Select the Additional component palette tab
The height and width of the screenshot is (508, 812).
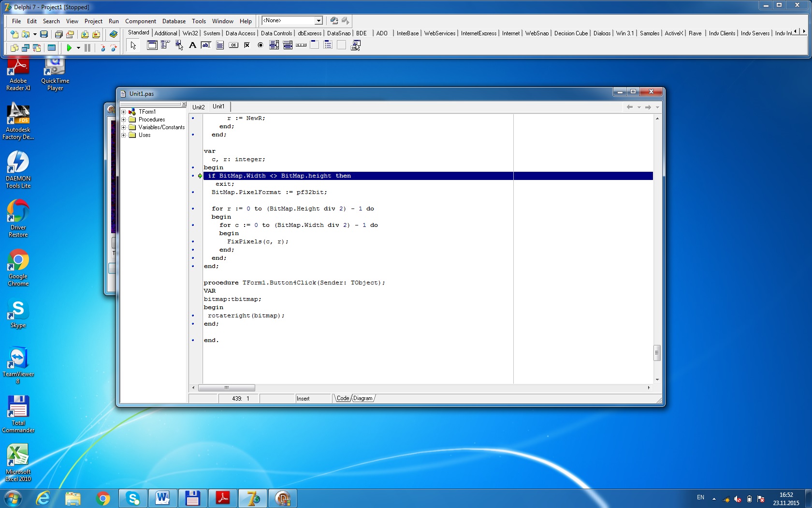pos(166,33)
